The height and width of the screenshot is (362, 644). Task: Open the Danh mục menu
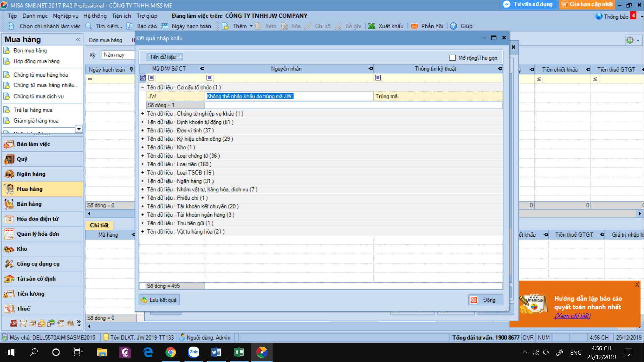tap(35, 16)
